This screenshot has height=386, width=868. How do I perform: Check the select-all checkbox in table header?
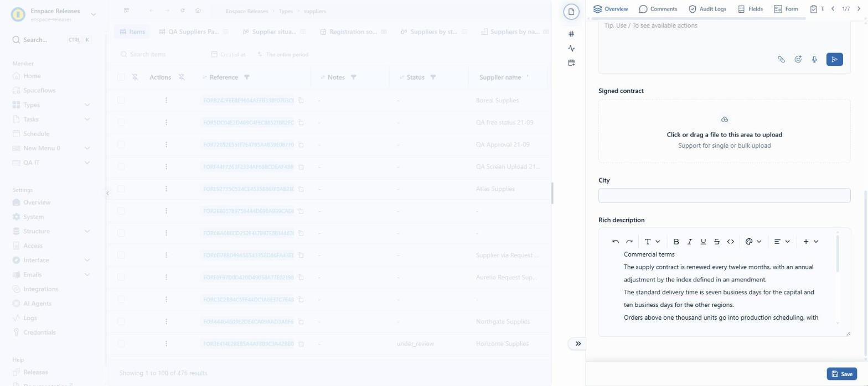pyautogui.click(x=121, y=77)
